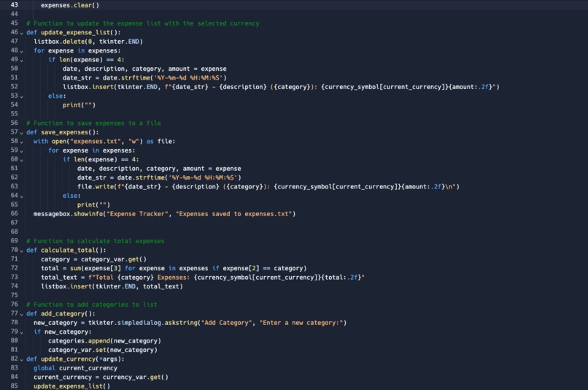Fold the 'with open' block on line 58
The image size is (588, 390).
[21, 142]
